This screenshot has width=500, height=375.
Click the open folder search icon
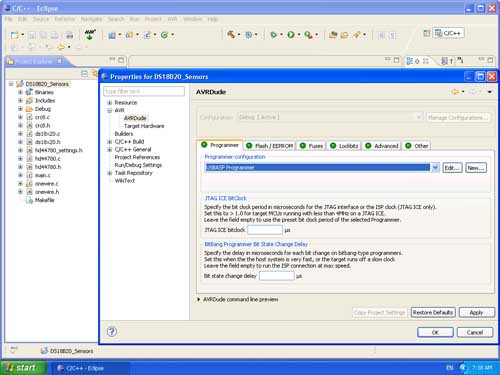pyautogui.click(x=344, y=35)
